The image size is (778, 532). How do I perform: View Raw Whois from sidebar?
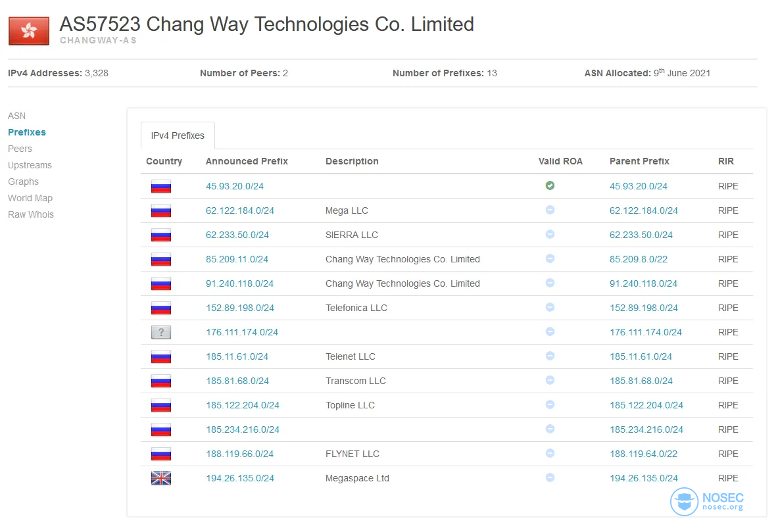[x=31, y=214]
